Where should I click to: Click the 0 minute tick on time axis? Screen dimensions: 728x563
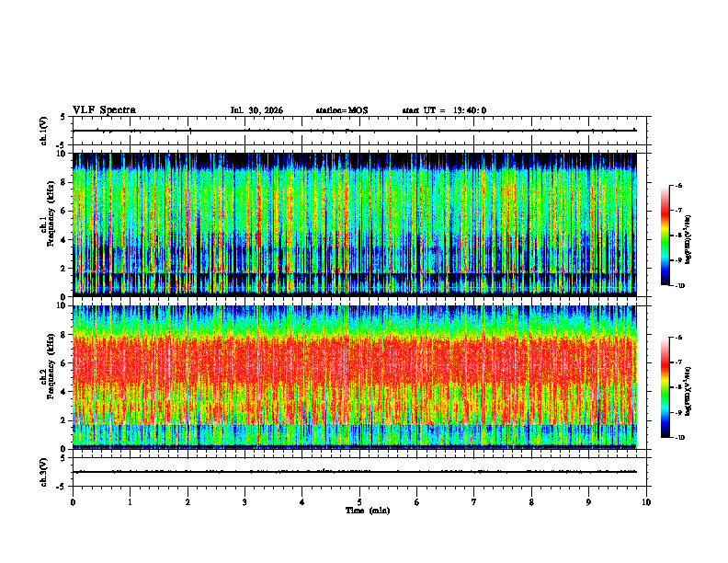(x=73, y=502)
